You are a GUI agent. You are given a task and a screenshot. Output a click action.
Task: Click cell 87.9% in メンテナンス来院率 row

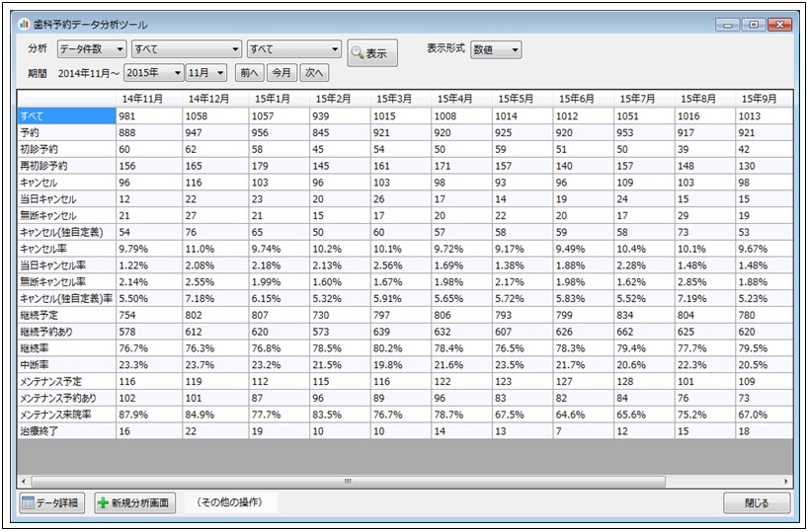[x=149, y=415]
